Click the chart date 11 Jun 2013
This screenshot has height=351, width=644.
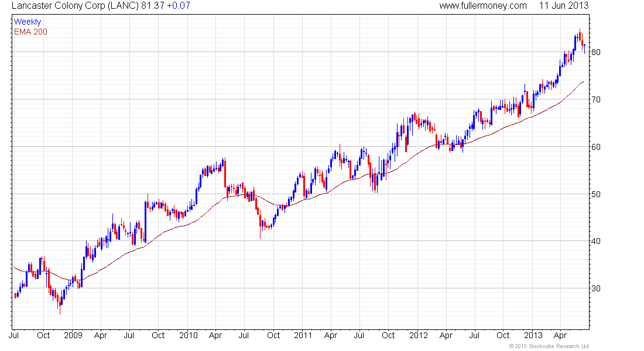(563, 6)
